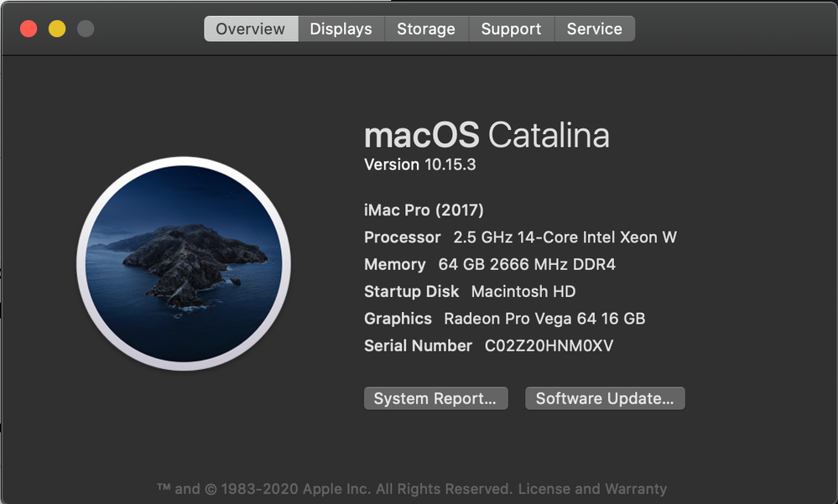Click the Version 10.15.3 text to reveal build

click(419, 164)
